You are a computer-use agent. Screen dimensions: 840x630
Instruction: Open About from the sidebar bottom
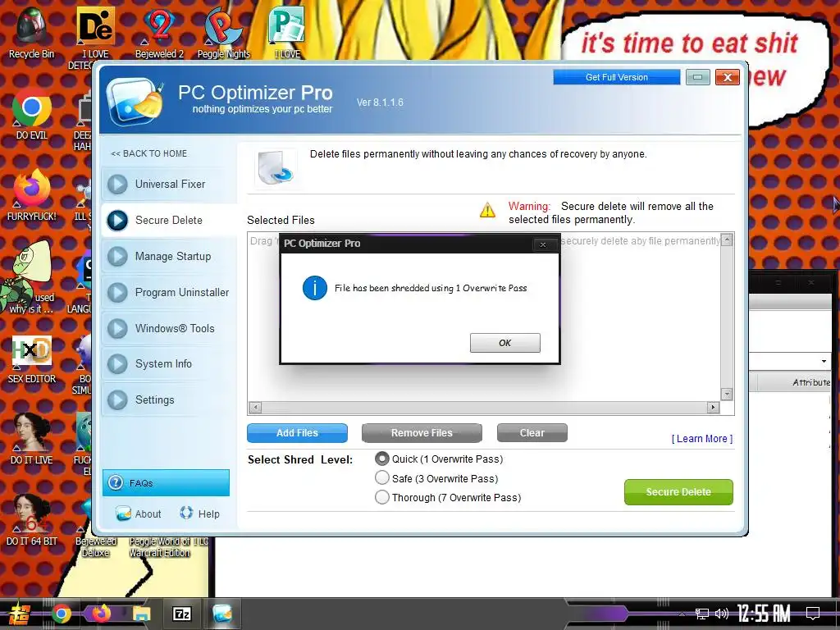(x=138, y=514)
